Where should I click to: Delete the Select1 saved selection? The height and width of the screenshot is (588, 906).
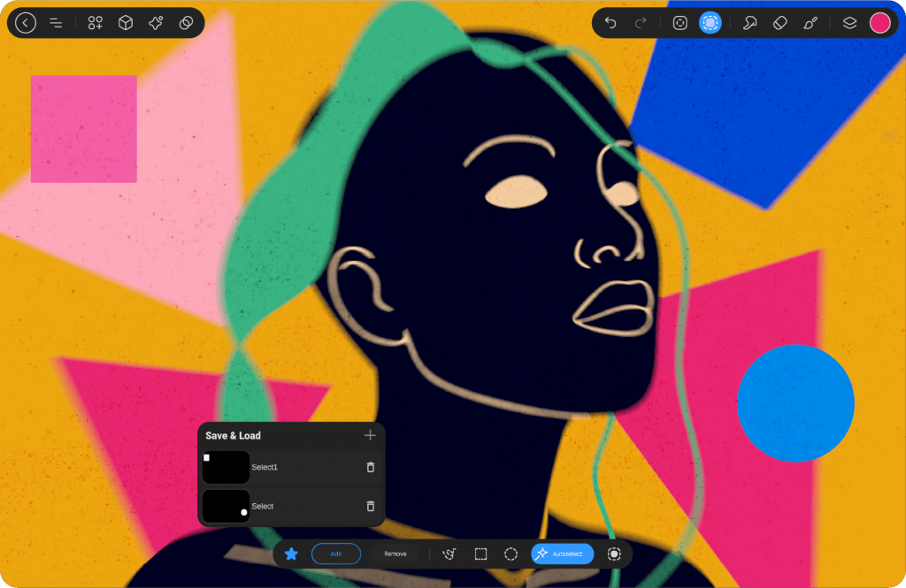[x=370, y=467]
